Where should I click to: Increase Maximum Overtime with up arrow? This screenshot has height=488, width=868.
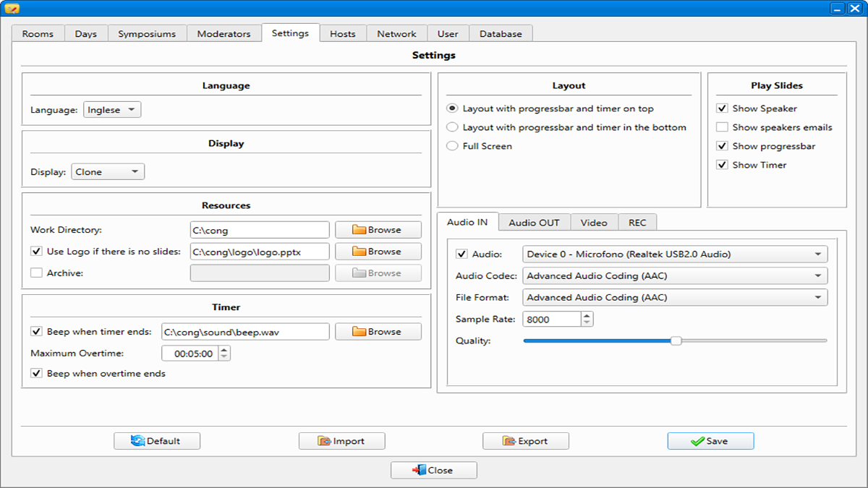[x=224, y=350]
